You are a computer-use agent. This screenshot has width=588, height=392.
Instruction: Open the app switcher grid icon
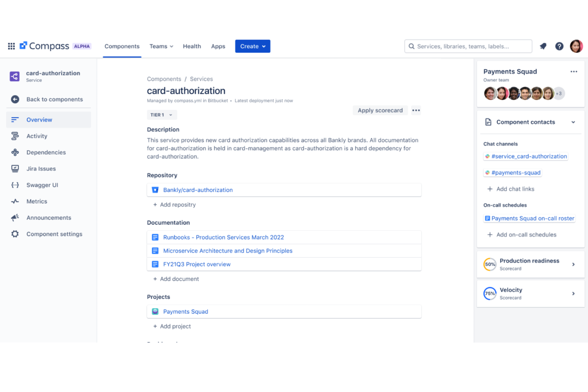(x=12, y=46)
